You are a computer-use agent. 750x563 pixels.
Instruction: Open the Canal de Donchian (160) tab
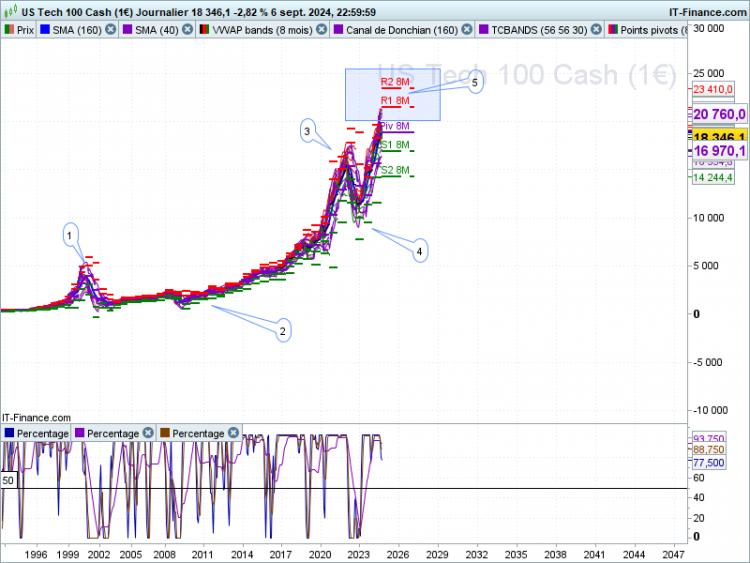coord(402,30)
